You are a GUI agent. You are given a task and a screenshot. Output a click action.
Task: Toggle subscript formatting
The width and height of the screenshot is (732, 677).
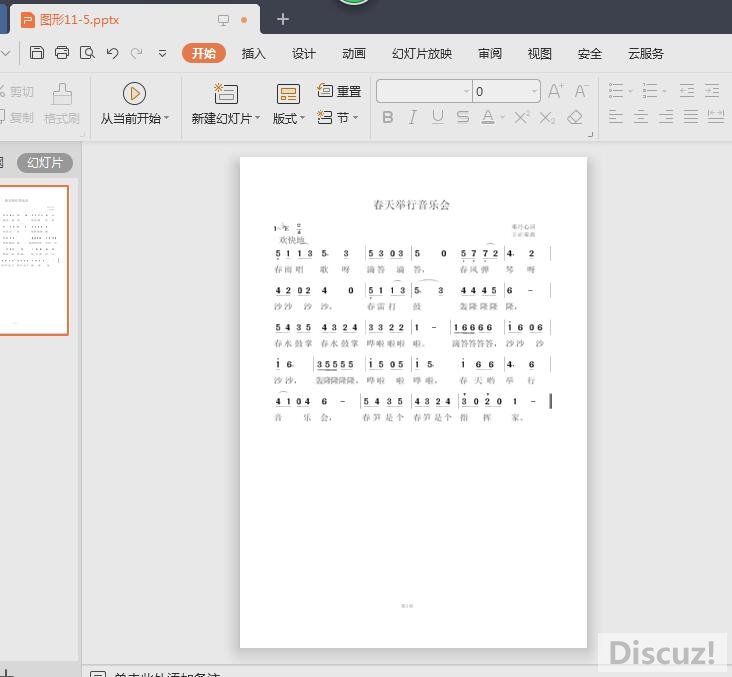pyautogui.click(x=547, y=117)
